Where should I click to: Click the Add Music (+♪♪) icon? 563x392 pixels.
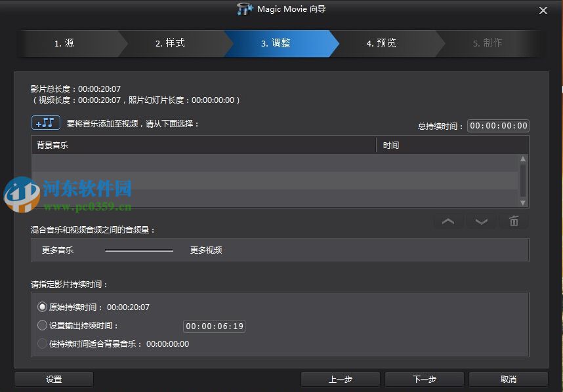(45, 123)
